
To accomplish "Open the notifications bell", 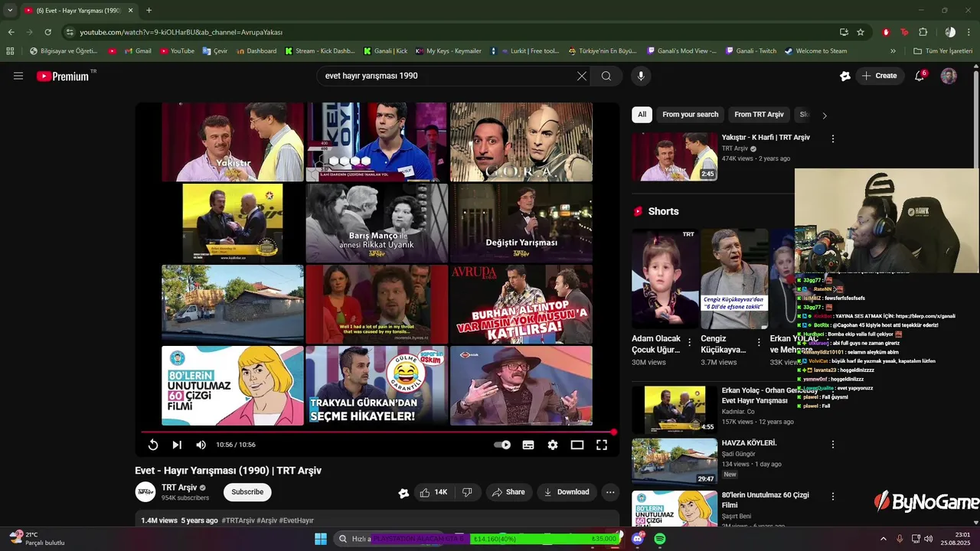I will pyautogui.click(x=920, y=76).
